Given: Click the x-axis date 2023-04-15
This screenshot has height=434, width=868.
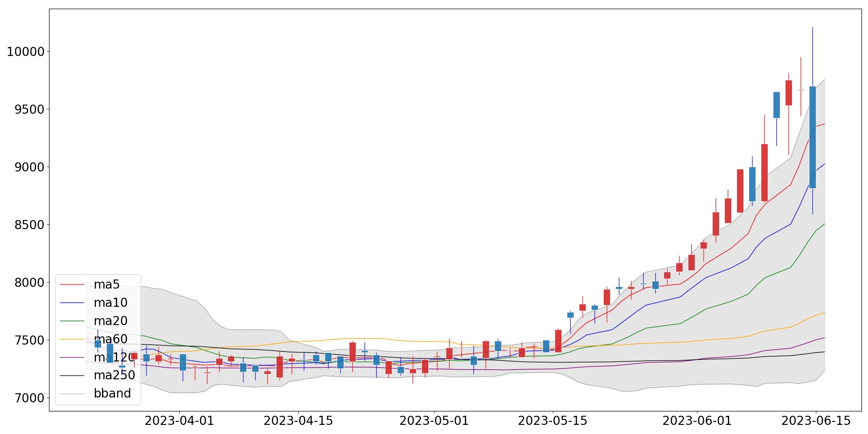Looking at the screenshot, I should tap(298, 421).
